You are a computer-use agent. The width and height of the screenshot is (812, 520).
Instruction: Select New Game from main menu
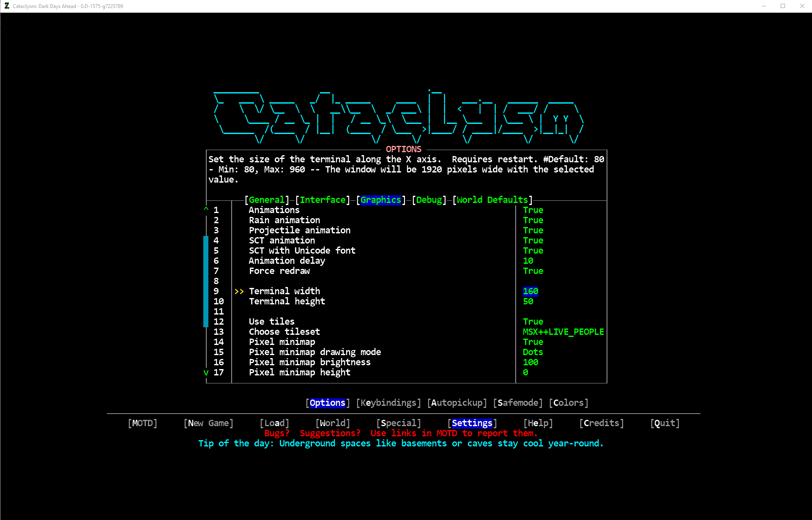point(208,423)
